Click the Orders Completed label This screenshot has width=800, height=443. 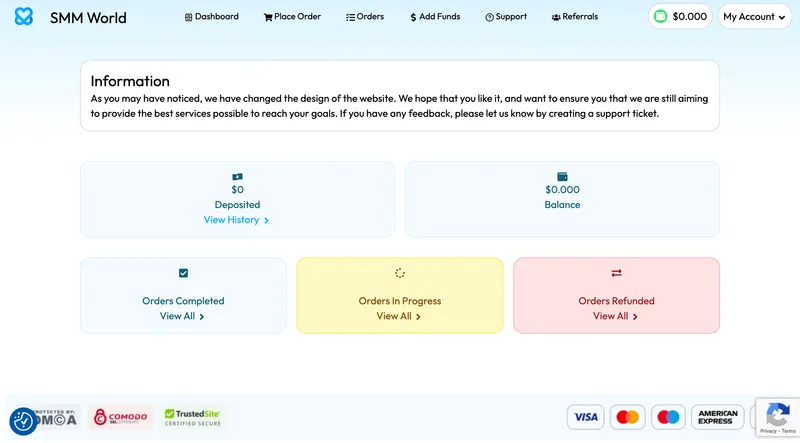tap(183, 301)
